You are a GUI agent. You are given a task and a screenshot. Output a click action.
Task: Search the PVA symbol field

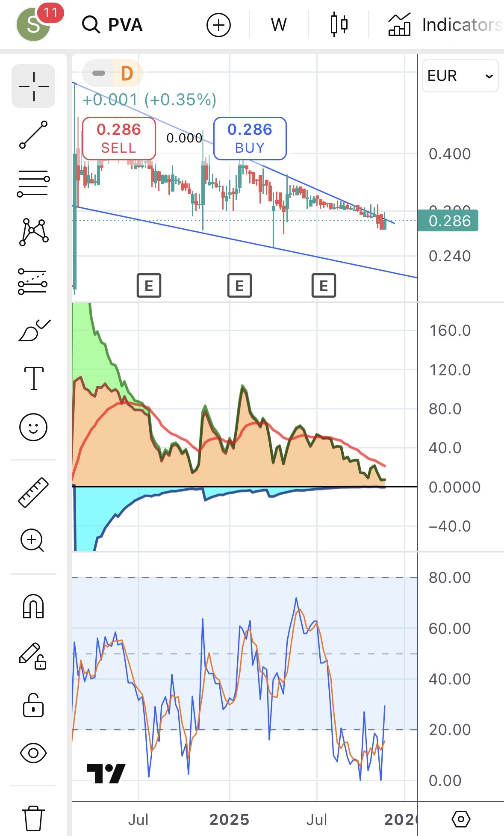click(113, 25)
